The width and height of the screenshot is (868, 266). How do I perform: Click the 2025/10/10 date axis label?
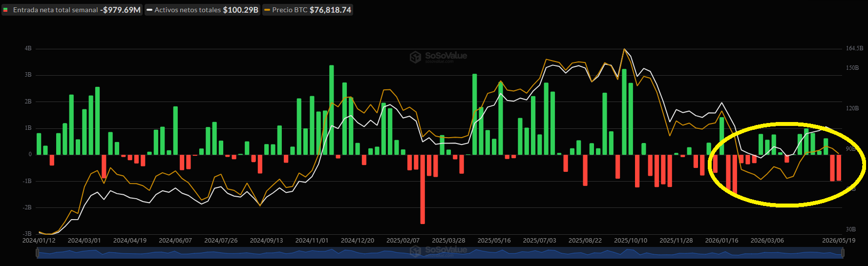click(631, 241)
